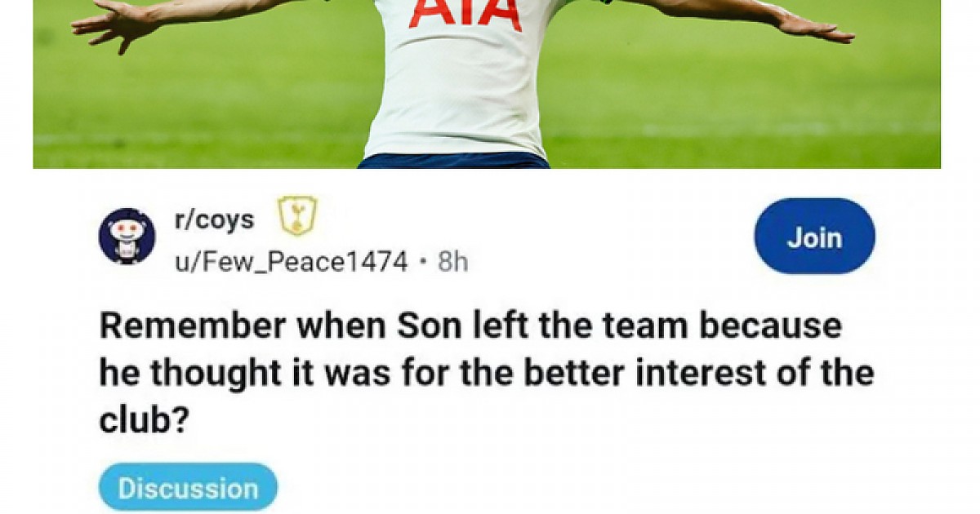Click the player's navy shorts in the image
This screenshot has height=514, width=980.
coord(454,161)
